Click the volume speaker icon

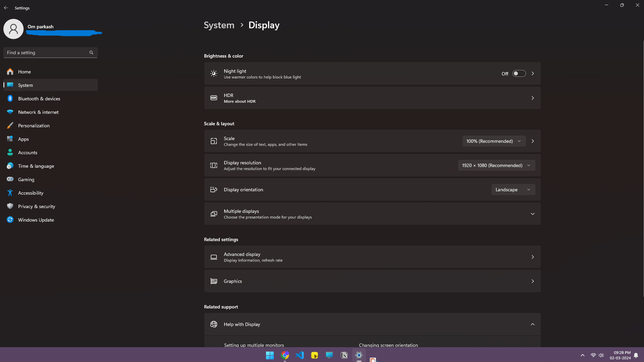[x=601, y=355]
